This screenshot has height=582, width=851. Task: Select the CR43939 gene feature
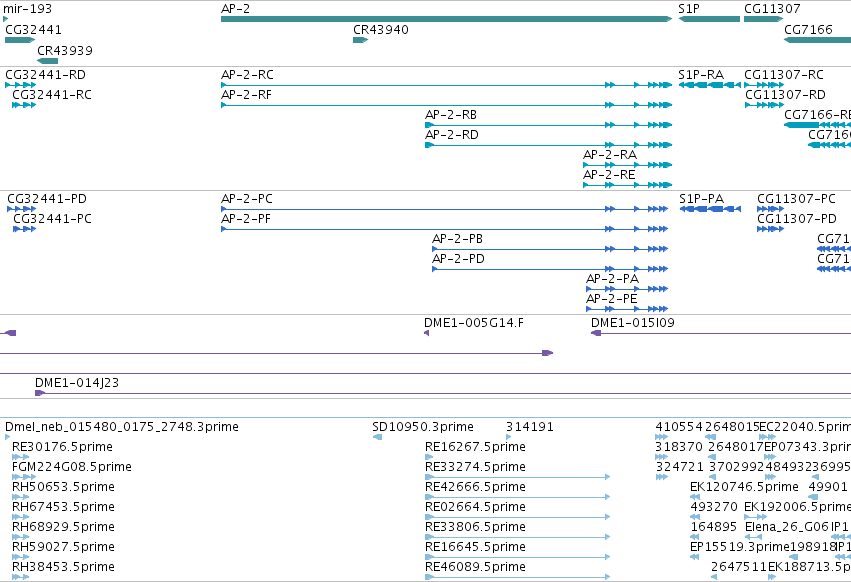[x=48, y=61]
